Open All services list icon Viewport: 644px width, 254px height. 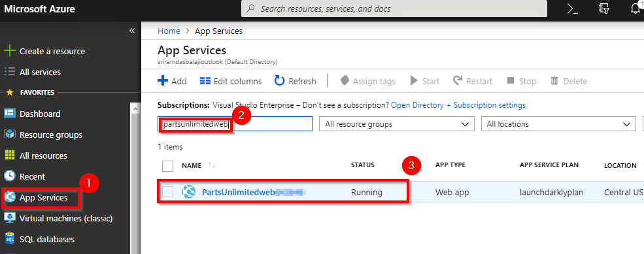pos(9,72)
